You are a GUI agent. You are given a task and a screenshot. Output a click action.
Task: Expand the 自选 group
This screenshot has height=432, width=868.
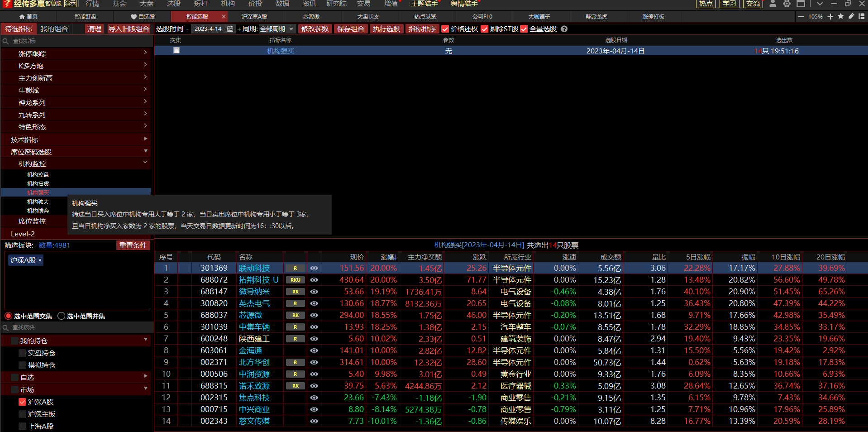tap(76, 377)
